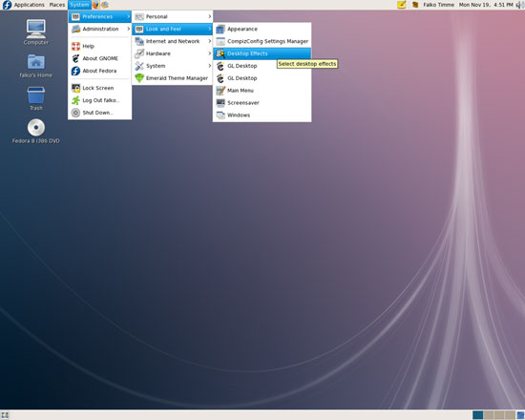525x420 pixels.
Task: Open the Computer desktop icon
Action: tap(36, 32)
